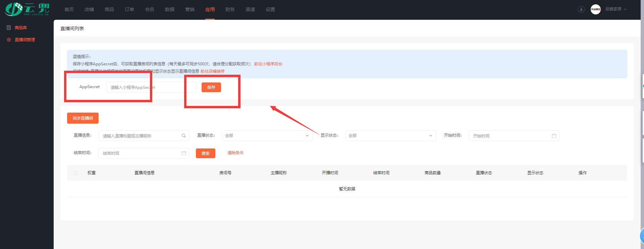Click the 主播昵称 column header

tap(279, 173)
